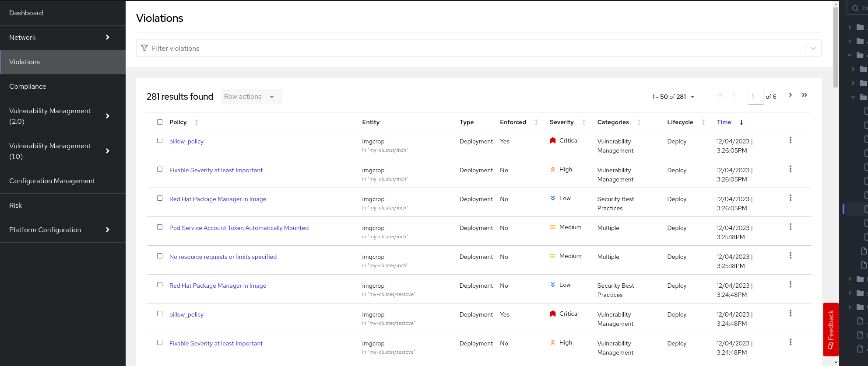Expand the Platform Configuration chevron
868x366 pixels.
108,230
